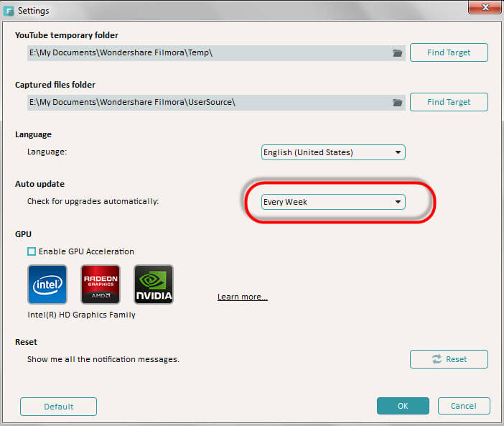Click Find Target for Captured files folder

[x=449, y=102]
